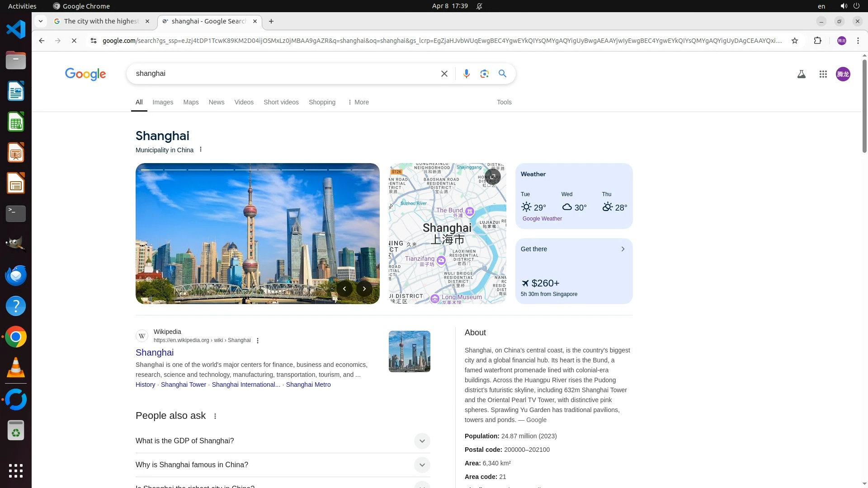The height and width of the screenshot is (488, 868).
Task: Open Search Labs flask icon
Action: pos(801,74)
